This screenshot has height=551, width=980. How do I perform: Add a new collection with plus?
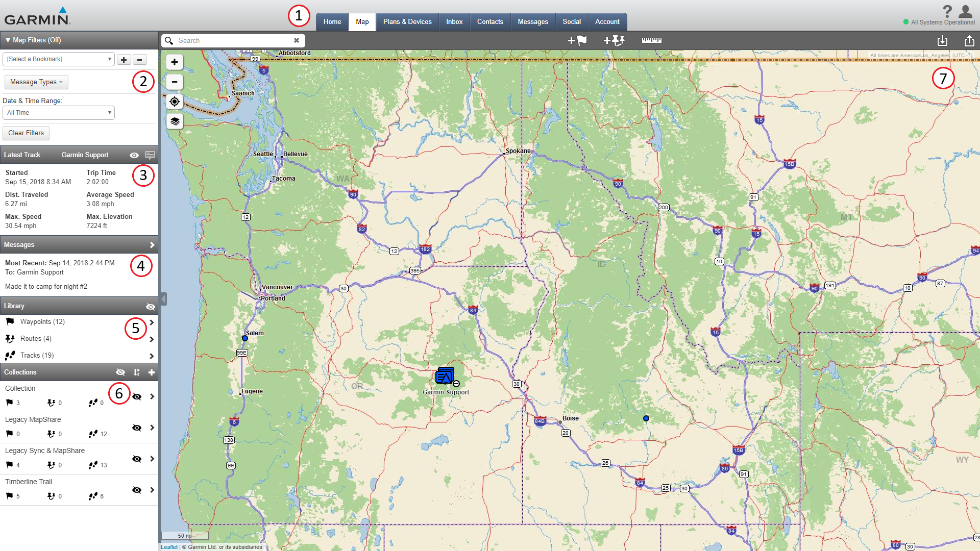point(151,372)
